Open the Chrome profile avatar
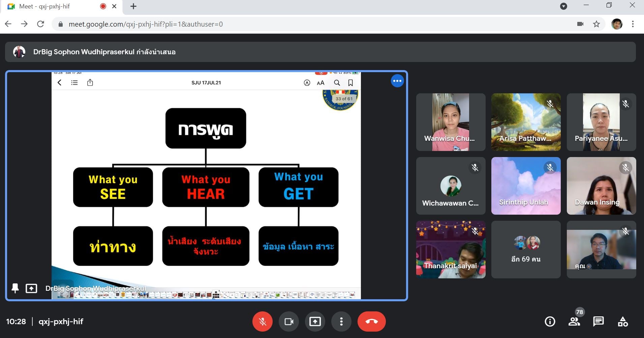The image size is (644, 338). tap(617, 24)
